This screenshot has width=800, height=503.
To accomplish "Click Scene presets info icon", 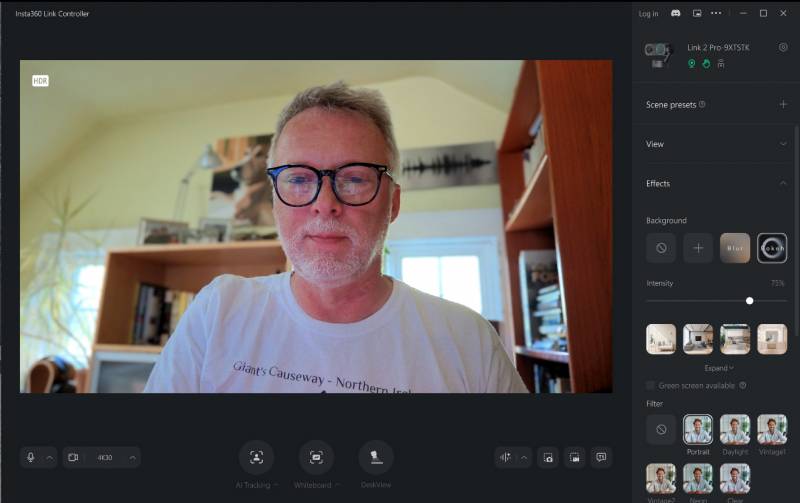I will pos(702,104).
